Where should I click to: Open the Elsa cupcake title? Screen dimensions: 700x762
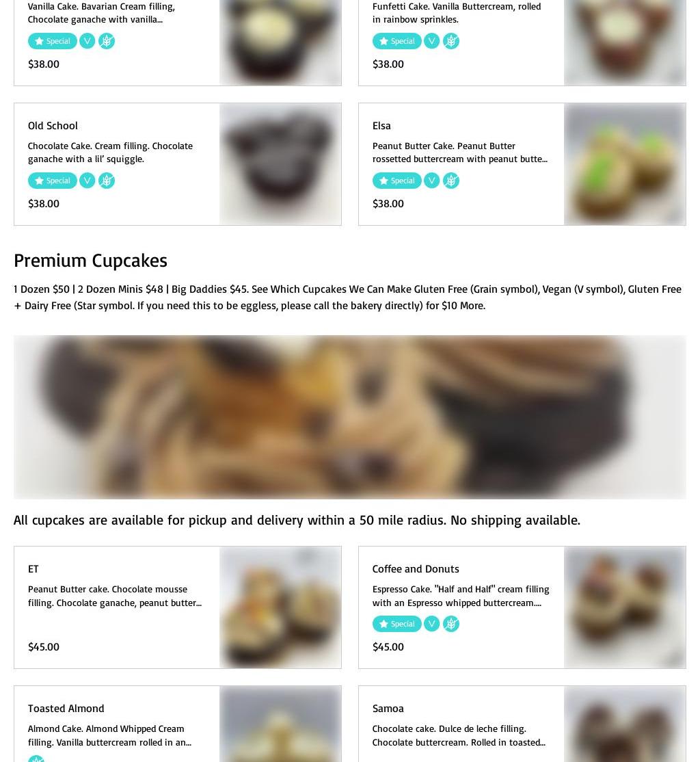[x=381, y=125]
